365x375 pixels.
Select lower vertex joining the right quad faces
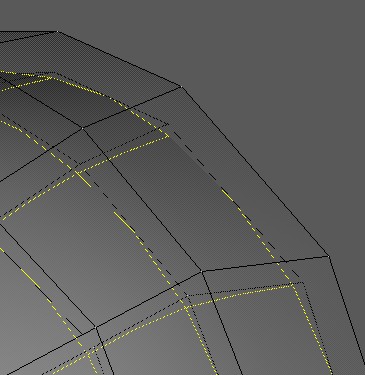(x=202, y=272)
